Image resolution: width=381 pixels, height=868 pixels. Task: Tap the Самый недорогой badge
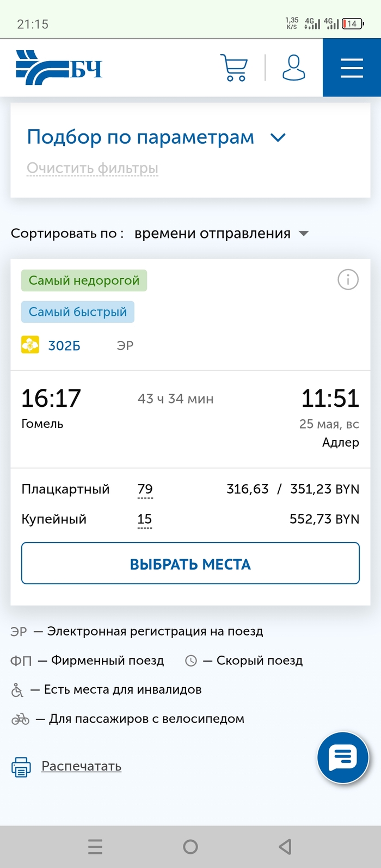84,280
